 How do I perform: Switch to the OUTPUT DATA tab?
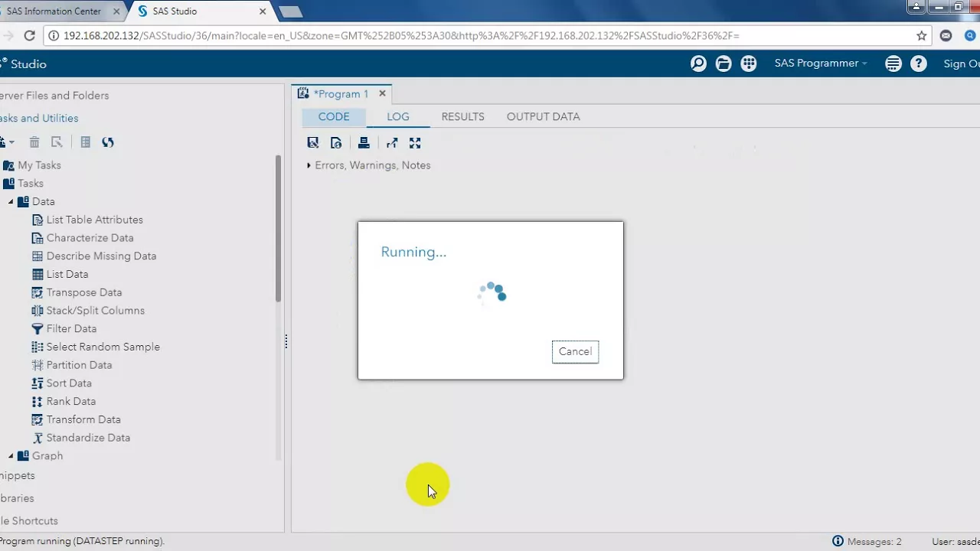[543, 116]
